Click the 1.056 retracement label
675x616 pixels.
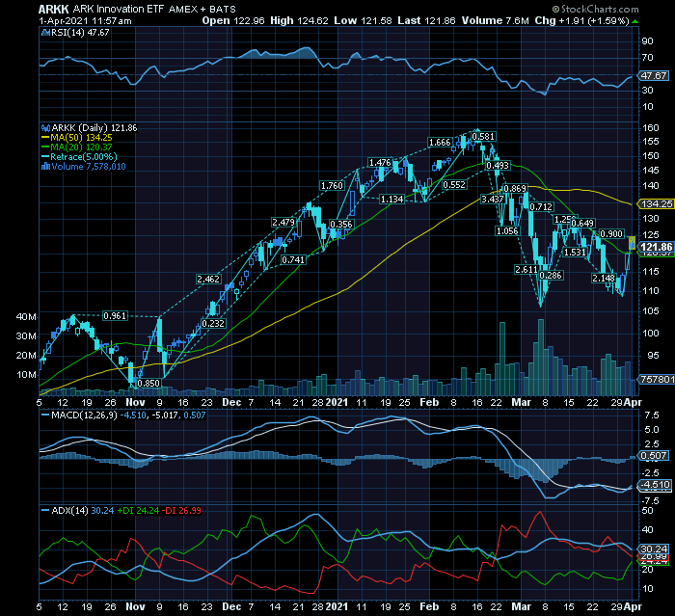pos(507,231)
